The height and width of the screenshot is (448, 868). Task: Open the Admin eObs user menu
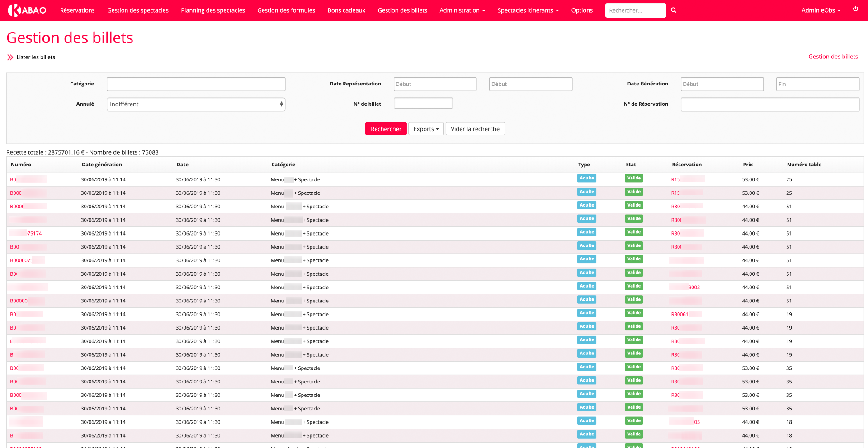pos(821,10)
